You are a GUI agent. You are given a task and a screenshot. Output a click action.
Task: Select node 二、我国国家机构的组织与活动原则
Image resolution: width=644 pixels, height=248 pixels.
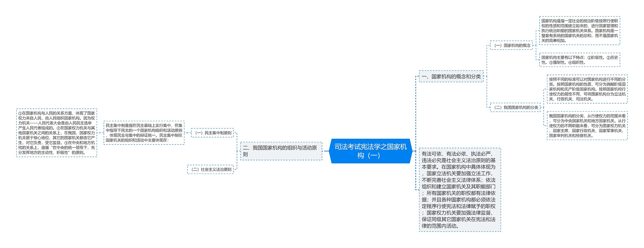click(x=281, y=151)
